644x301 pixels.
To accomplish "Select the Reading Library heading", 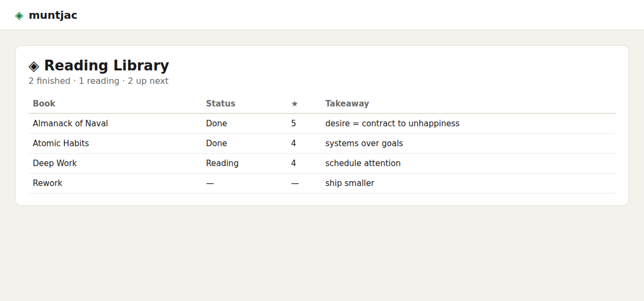I will 106,66.
